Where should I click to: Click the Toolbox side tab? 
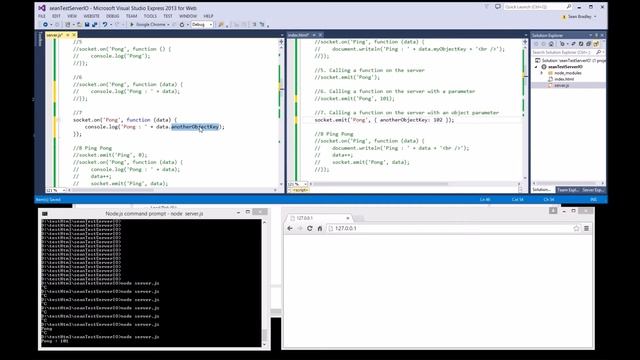pyautogui.click(x=40, y=40)
